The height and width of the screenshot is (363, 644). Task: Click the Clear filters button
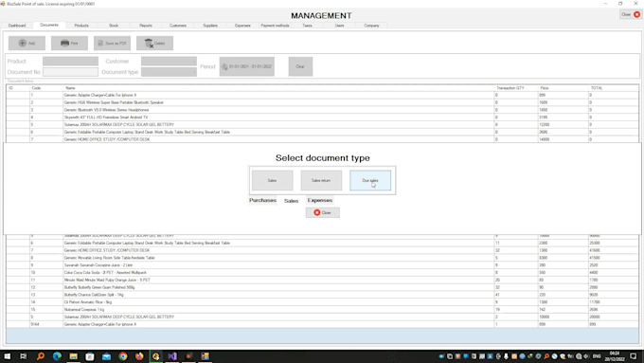(x=300, y=66)
